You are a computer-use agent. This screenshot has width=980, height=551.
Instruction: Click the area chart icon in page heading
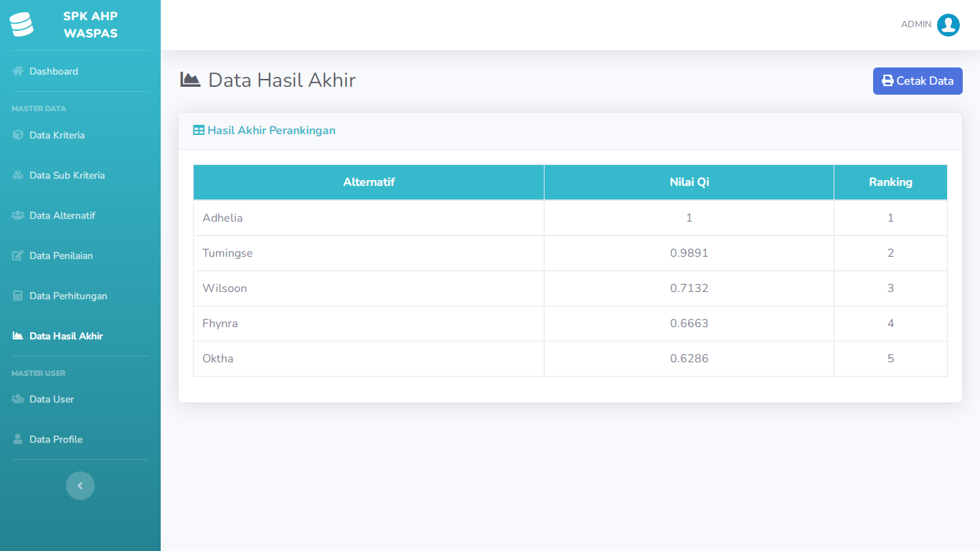(x=190, y=80)
